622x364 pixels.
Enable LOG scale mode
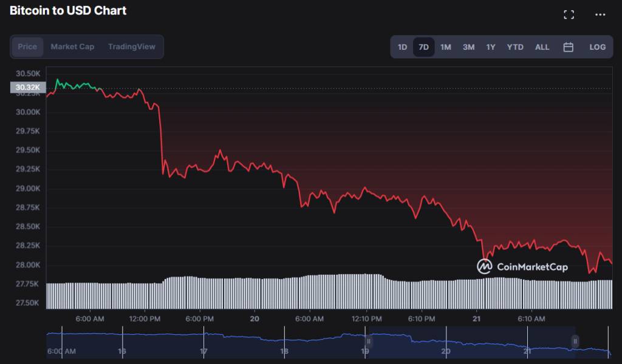pyautogui.click(x=597, y=47)
